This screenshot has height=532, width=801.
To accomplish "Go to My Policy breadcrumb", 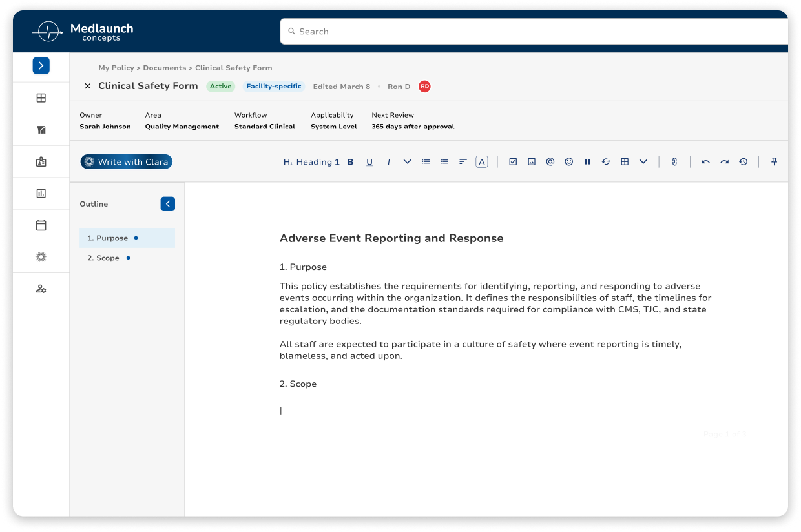I will 116,68.
